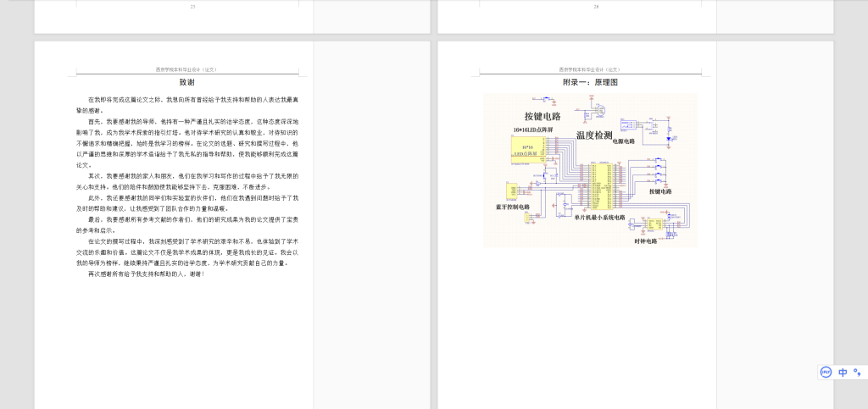Toggle the Chinese 中 input mode icon
The width and height of the screenshot is (868, 409).
point(843,372)
